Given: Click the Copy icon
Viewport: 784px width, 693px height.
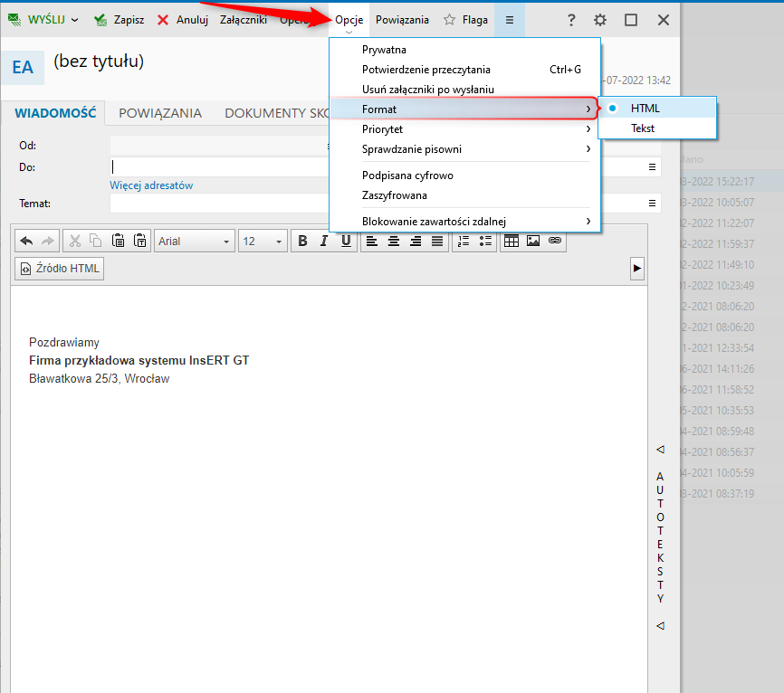Looking at the screenshot, I should (x=95, y=242).
